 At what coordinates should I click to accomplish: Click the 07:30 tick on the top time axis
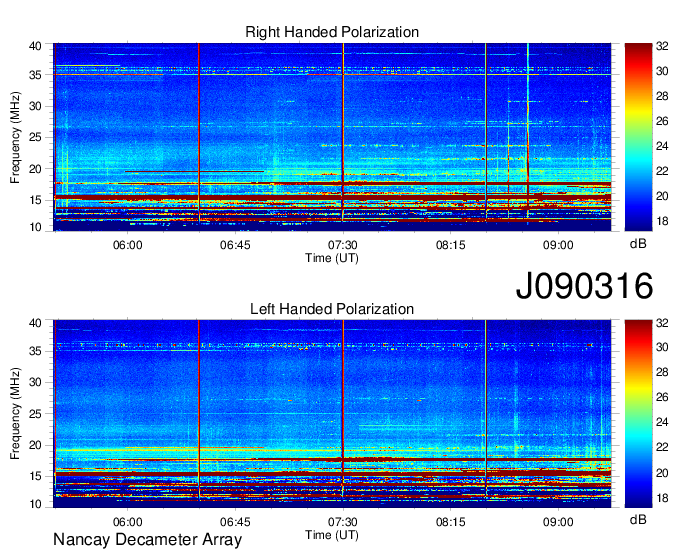343,245
